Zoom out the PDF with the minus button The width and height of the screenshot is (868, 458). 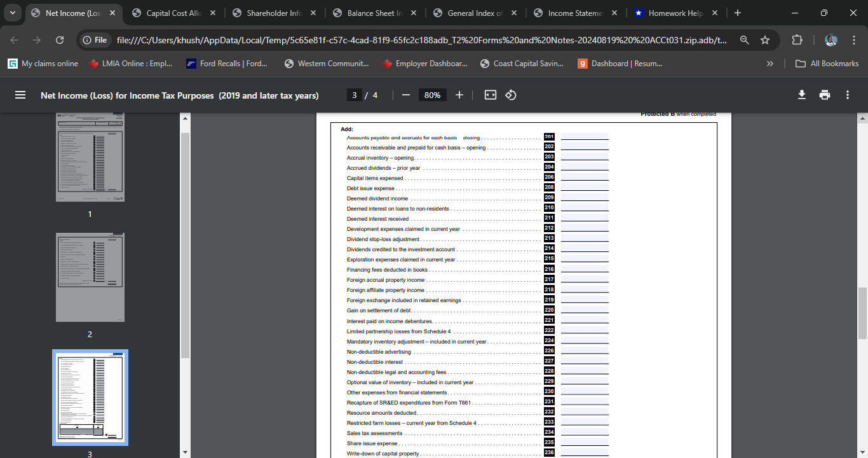tap(406, 95)
